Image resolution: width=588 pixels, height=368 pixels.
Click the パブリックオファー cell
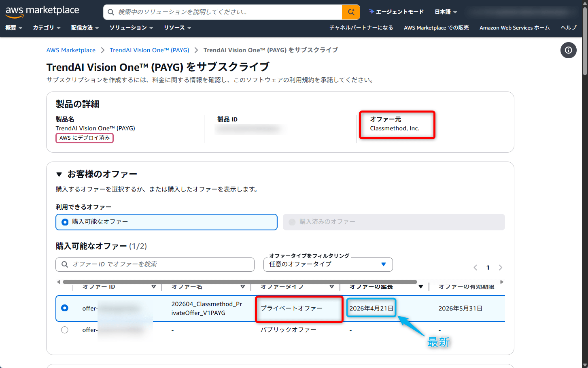click(288, 330)
